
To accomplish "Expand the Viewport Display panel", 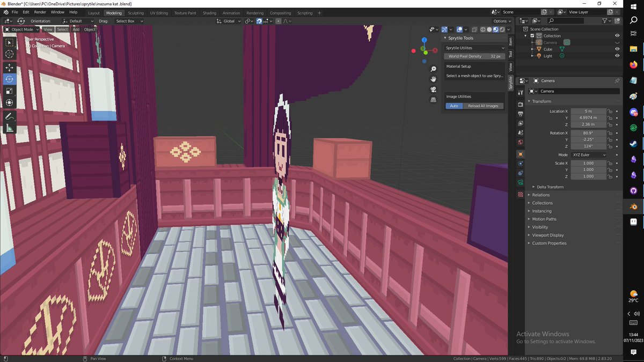I will [x=547, y=235].
